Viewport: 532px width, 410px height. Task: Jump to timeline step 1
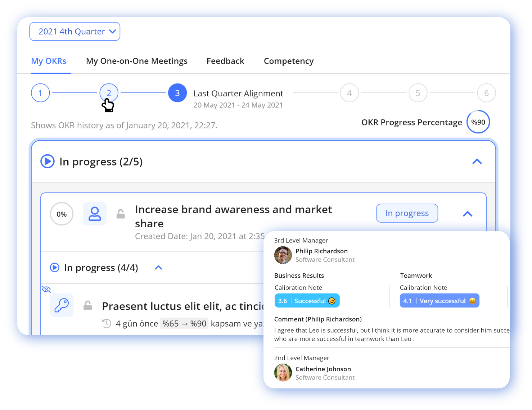coord(40,93)
